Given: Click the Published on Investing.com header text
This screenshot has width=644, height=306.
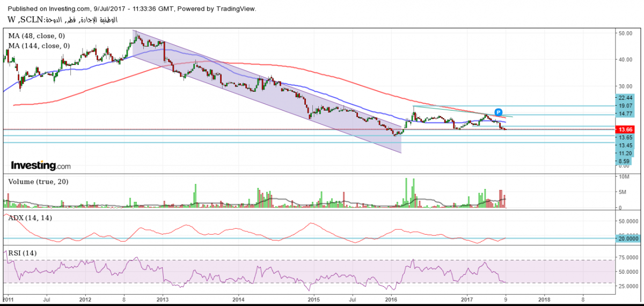Looking at the screenshot, I should [x=133, y=9].
